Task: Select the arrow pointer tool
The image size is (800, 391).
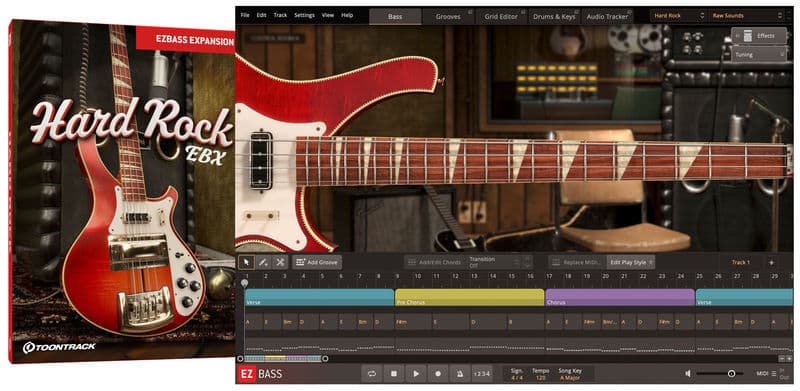Action: coord(247,262)
